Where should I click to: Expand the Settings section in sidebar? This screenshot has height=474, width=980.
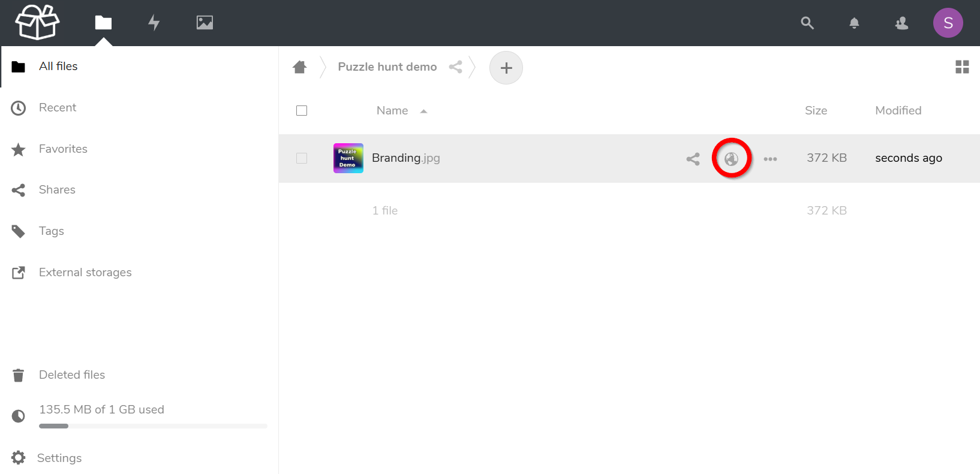click(59, 458)
